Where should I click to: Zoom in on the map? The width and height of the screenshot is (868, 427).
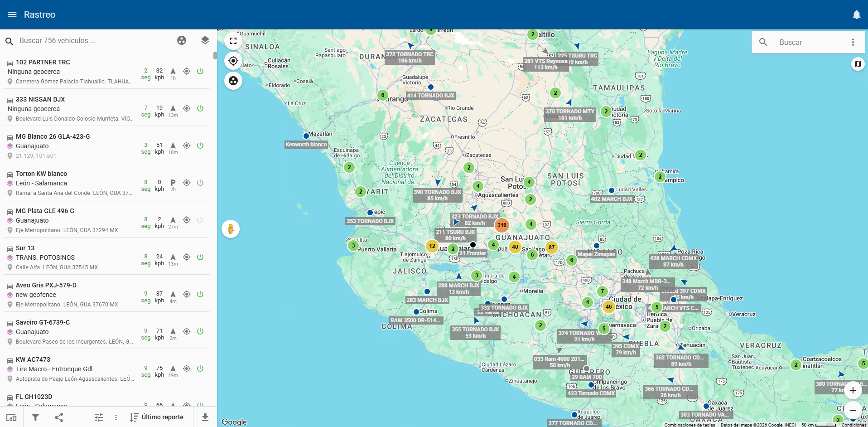[x=853, y=390]
